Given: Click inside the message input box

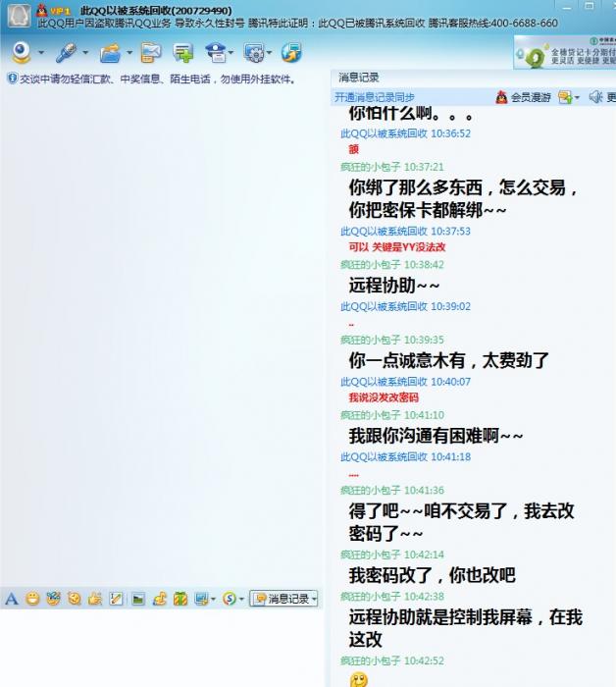Looking at the screenshot, I should point(162,649).
